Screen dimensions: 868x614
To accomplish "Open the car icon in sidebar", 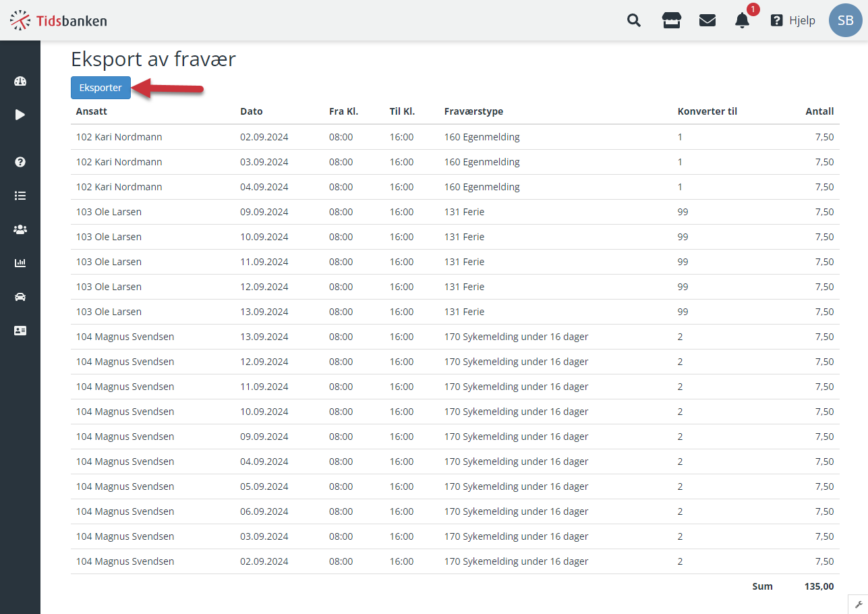I will (x=20, y=297).
